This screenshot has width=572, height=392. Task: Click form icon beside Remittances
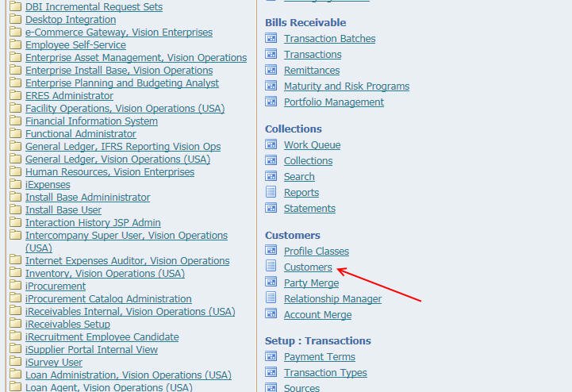click(271, 70)
